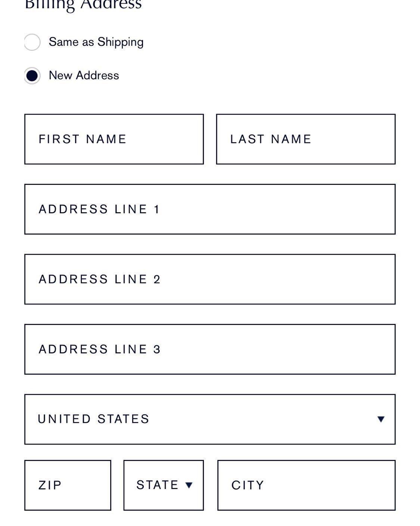
Task: Open the State dropdown
Action: (x=164, y=485)
